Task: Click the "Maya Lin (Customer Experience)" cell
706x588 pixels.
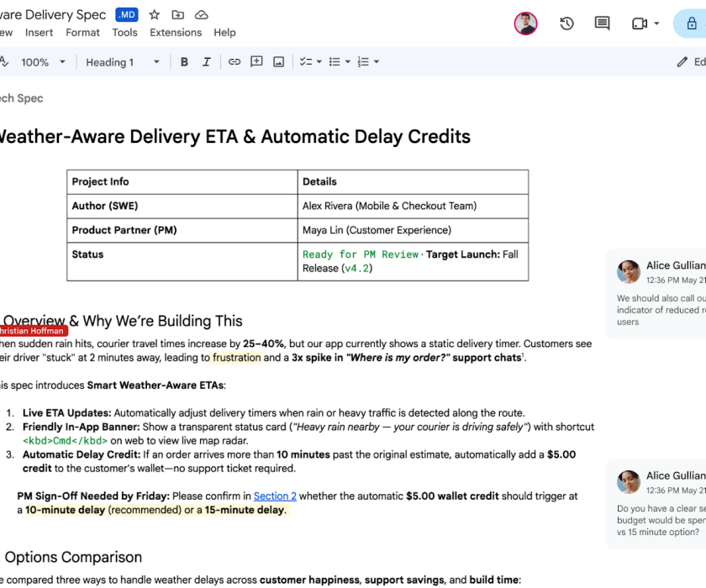Action: (x=413, y=230)
